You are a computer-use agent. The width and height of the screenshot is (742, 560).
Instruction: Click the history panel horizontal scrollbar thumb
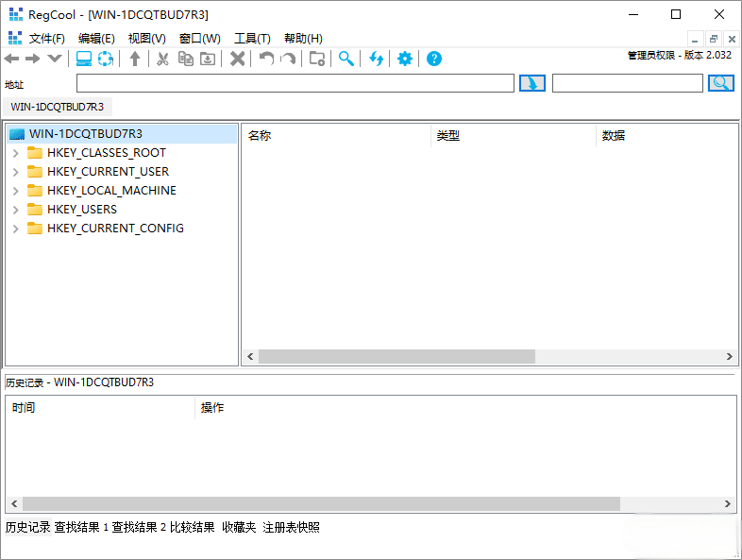tap(321, 503)
